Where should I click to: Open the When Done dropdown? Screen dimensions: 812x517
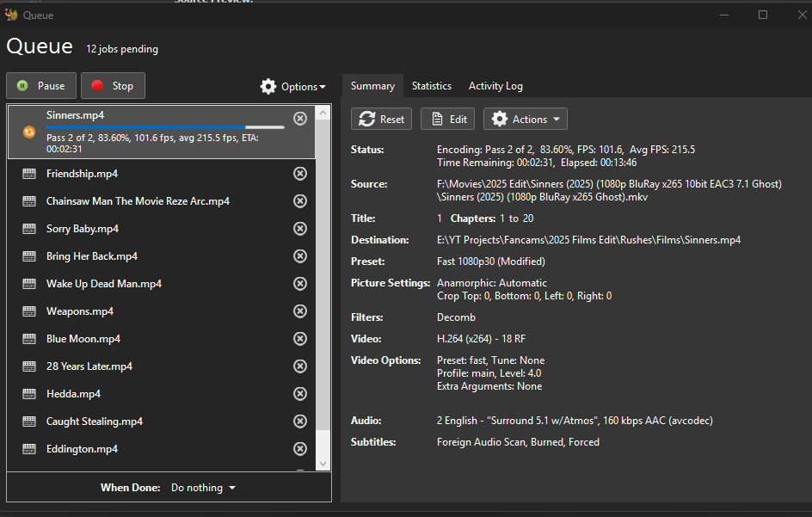(x=203, y=488)
